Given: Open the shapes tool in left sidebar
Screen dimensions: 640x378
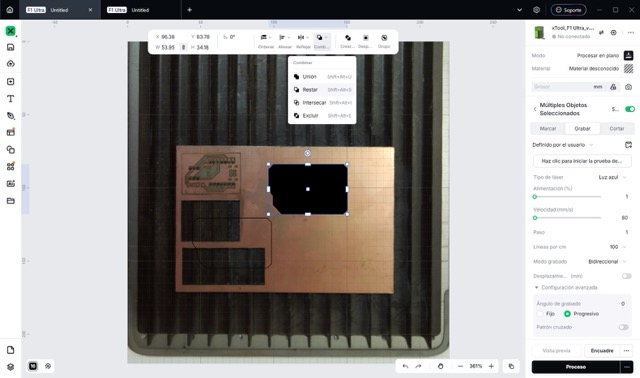Looking at the screenshot, I should pyautogui.click(x=11, y=150).
